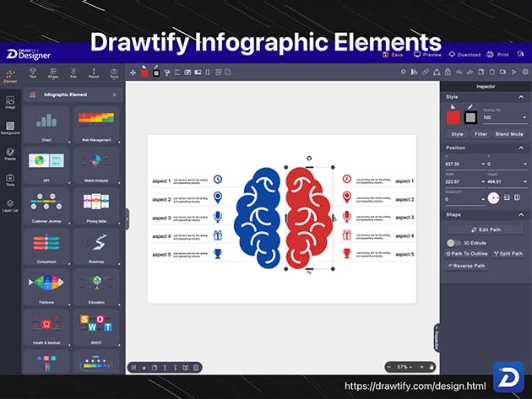
Task: Collapse the Shape section
Action: (x=521, y=215)
